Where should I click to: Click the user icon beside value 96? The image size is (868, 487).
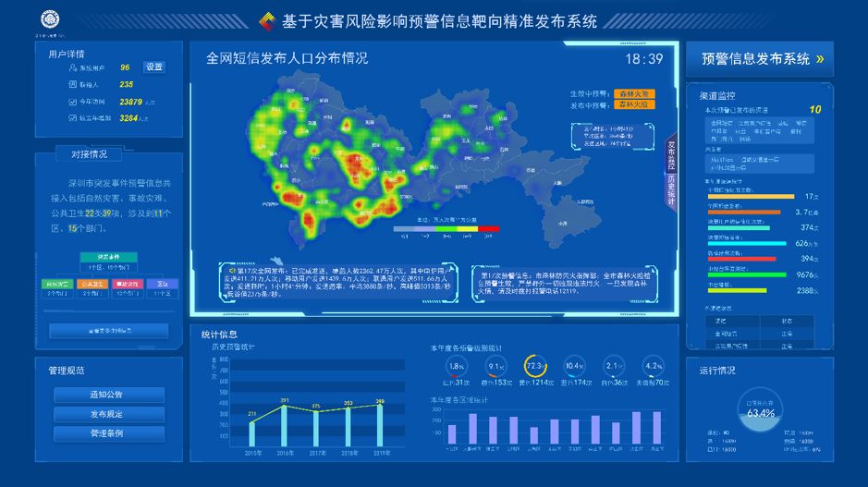[x=72, y=67]
